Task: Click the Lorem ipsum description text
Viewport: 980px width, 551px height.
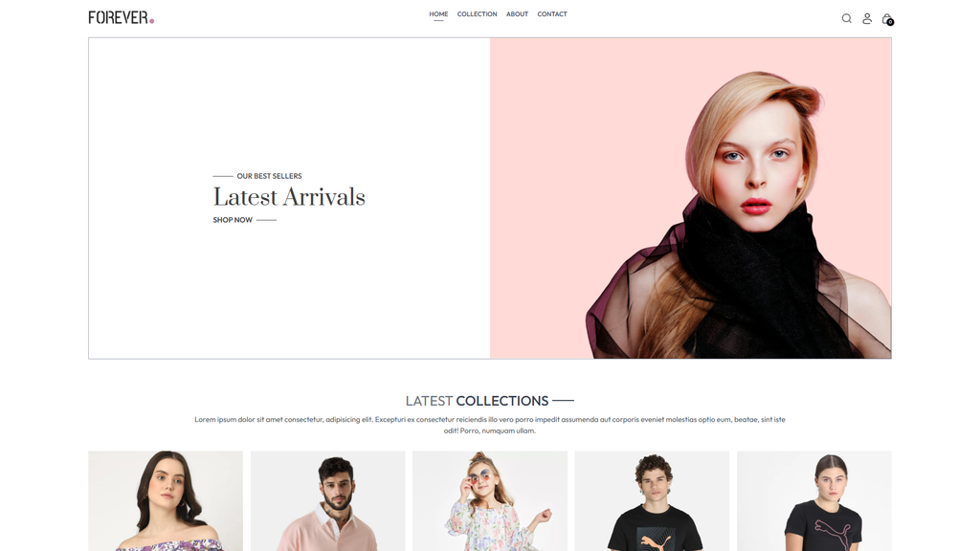Action: (x=490, y=425)
